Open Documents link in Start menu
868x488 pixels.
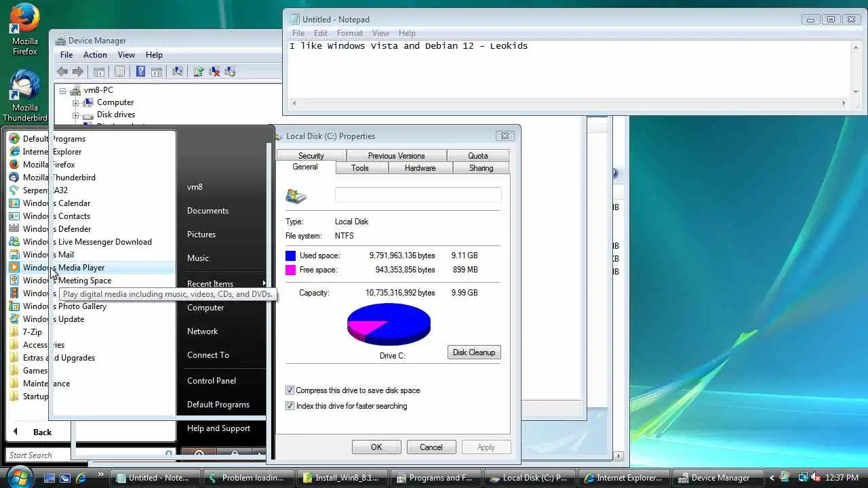coord(208,211)
